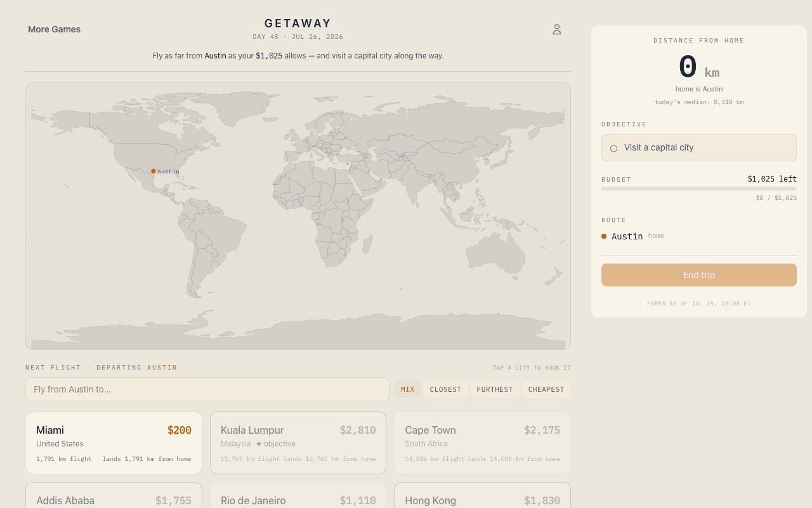
Task: Click the TAP A CITY TO BOOK IT hint
Action: (x=532, y=368)
